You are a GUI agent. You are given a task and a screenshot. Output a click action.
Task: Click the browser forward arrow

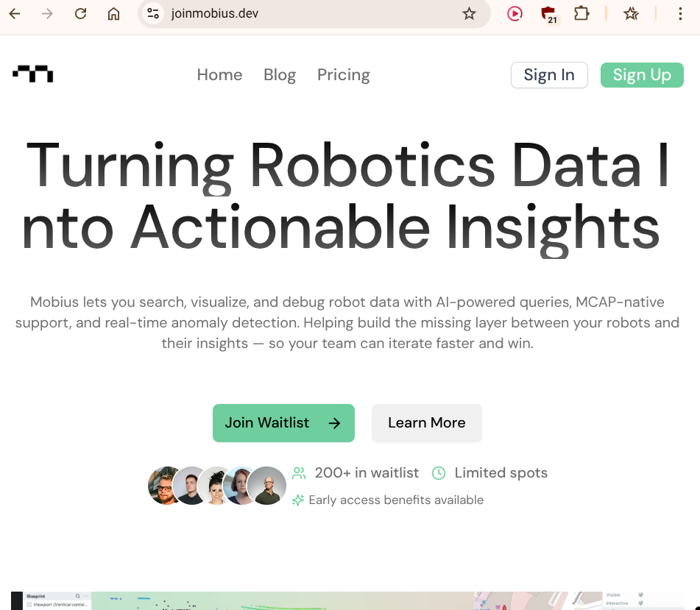pyautogui.click(x=47, y=14)
